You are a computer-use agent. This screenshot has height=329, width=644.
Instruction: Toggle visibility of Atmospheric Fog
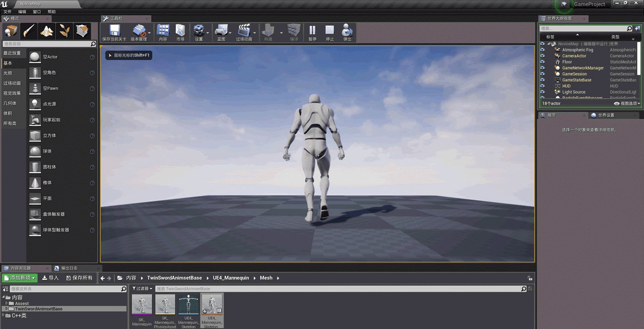[542, 50]
